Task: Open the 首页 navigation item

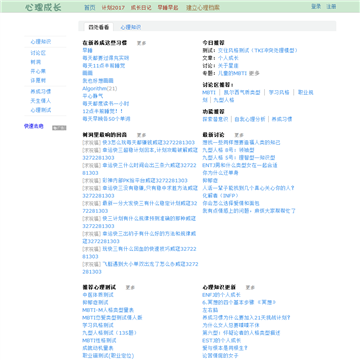Action: [x=90, y=7]
